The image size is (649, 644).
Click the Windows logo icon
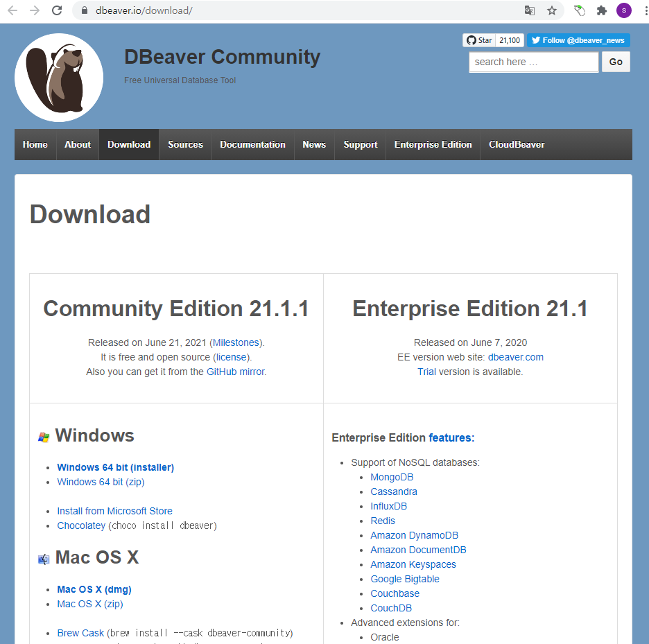(44, 437)
